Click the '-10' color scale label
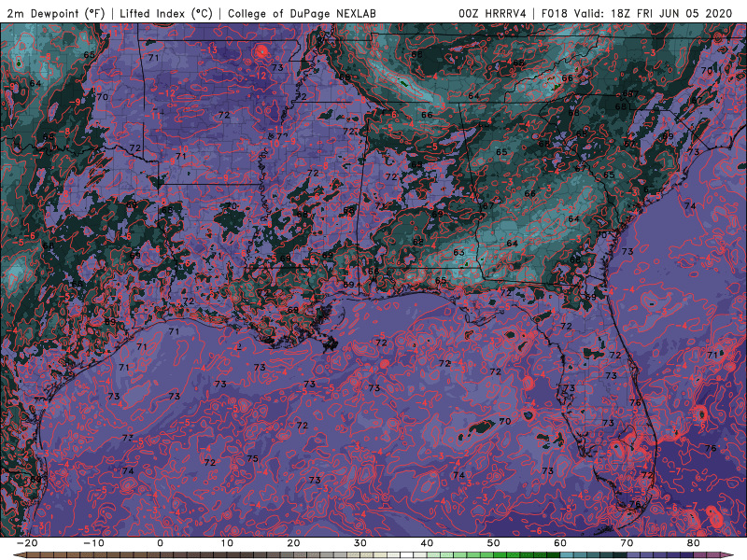The width and height of the screenshot is (747, 560). (x=93, y=543)
